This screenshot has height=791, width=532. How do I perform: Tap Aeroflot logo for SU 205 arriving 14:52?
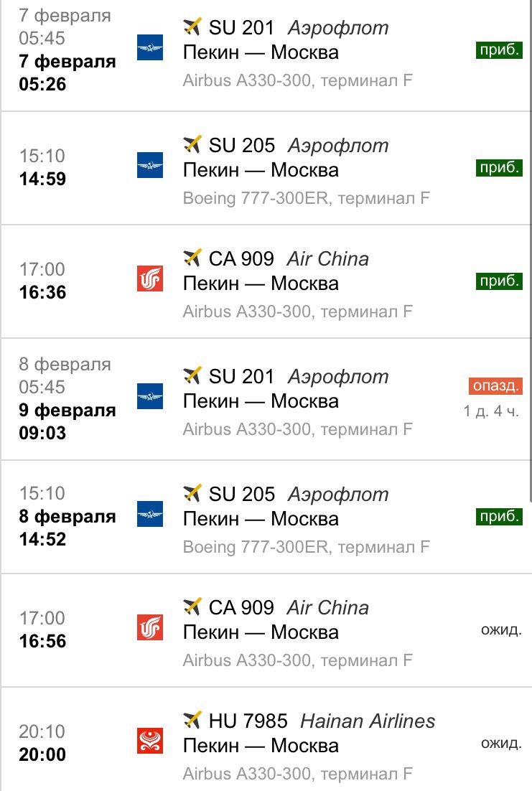click(x=150, y=513)
